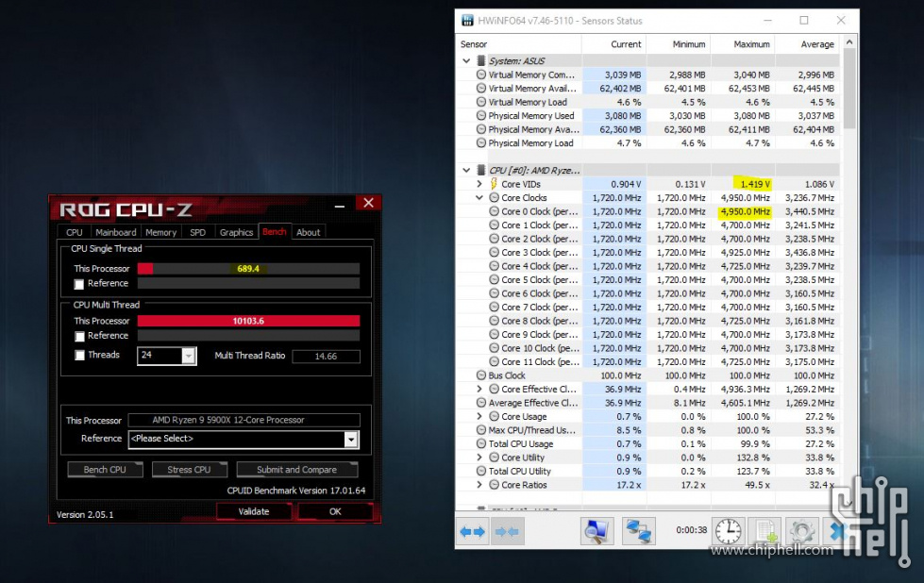Open the Graphics tab

pyautogui.click(x=236, y=232)
